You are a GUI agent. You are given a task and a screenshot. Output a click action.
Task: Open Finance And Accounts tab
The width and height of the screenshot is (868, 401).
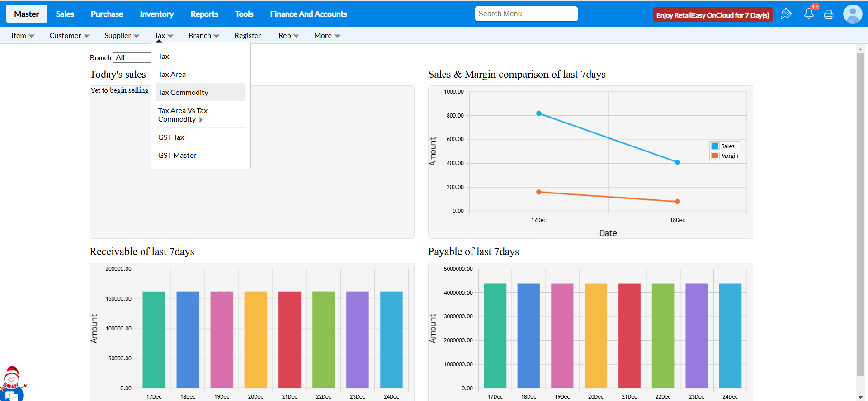click(308, 14)
